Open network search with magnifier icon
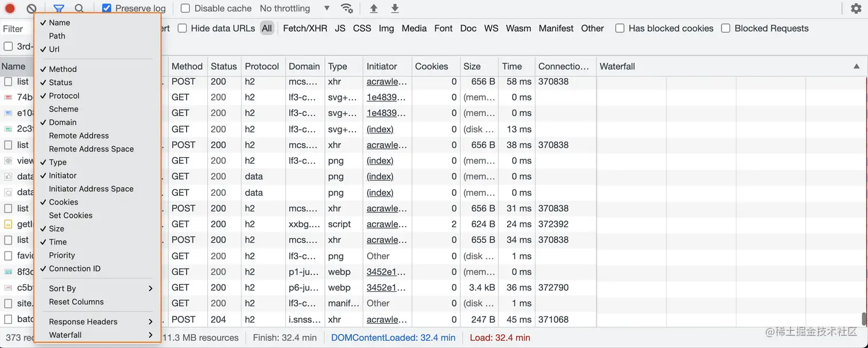 pos(79,9)
